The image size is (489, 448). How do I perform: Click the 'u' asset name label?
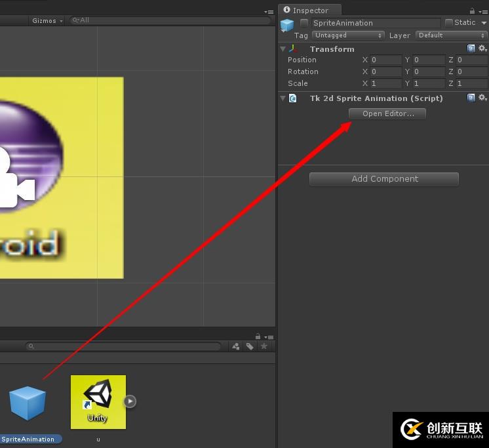coord(98,439)
